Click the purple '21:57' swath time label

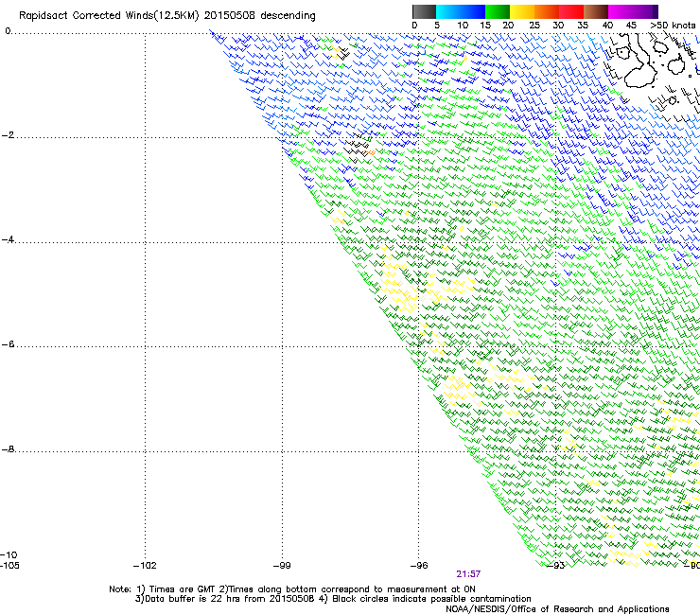(x=468, y=574)
